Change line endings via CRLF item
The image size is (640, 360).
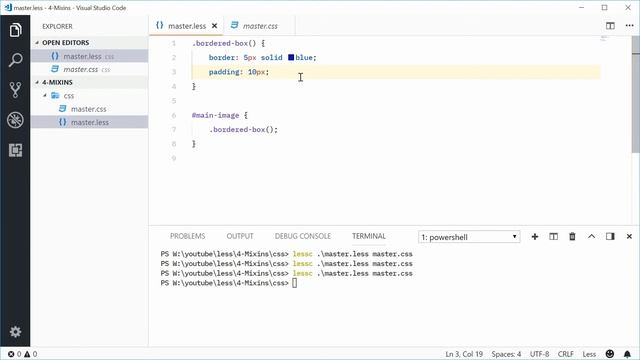click(x=566, y=354)
